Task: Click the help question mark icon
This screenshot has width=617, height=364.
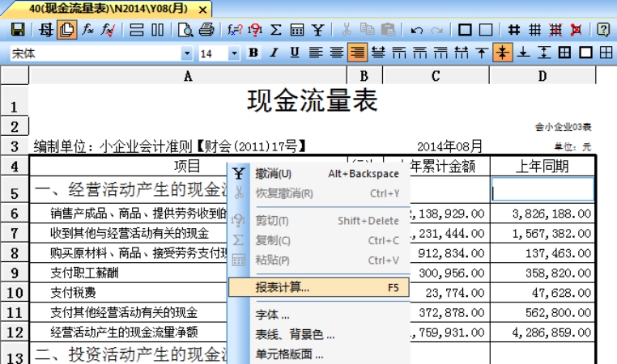Action: coord(603,30)
